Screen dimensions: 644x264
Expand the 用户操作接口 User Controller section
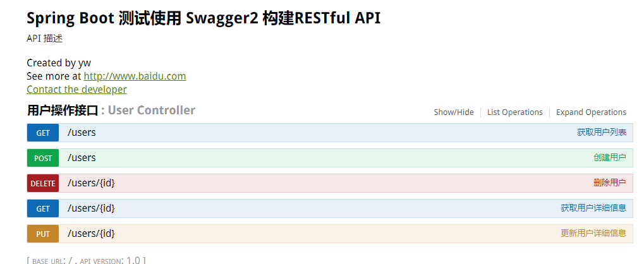111,111
